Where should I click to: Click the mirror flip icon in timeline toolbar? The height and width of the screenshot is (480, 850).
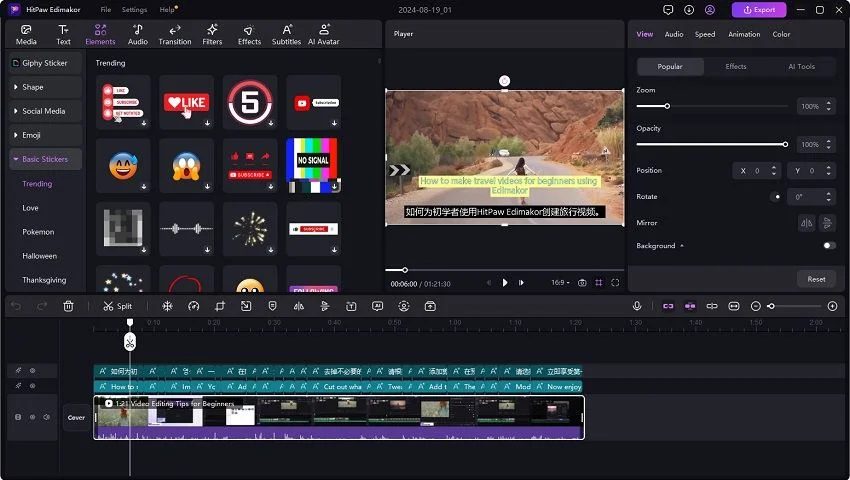point(299,306)
